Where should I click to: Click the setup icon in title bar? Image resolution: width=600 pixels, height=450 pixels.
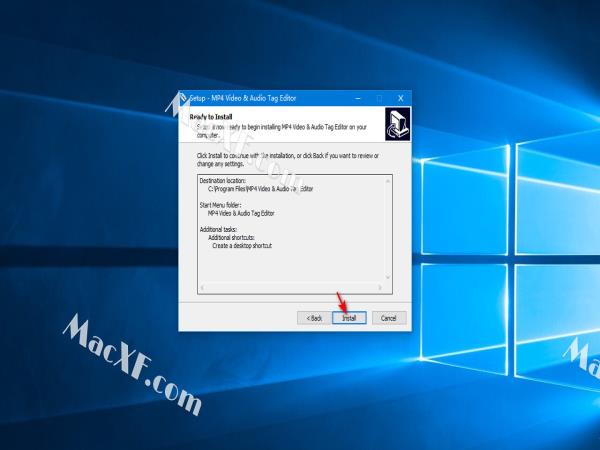click(x=183, y=98)
